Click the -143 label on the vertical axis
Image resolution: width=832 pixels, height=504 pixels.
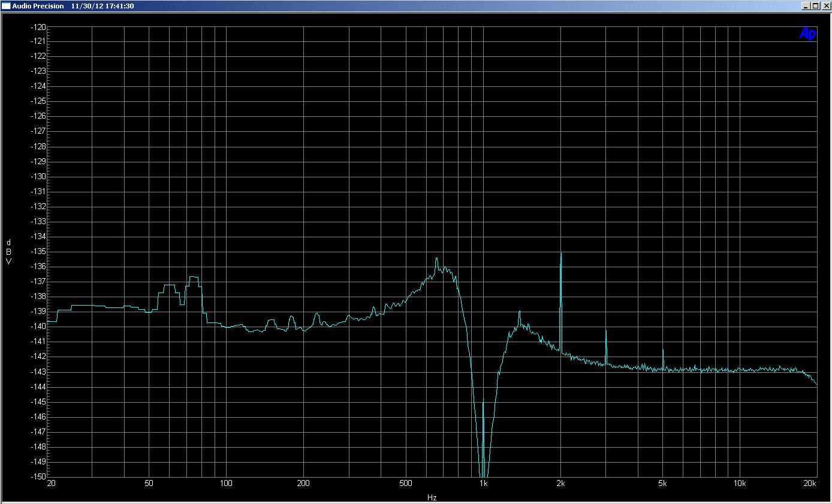[38, 372]
